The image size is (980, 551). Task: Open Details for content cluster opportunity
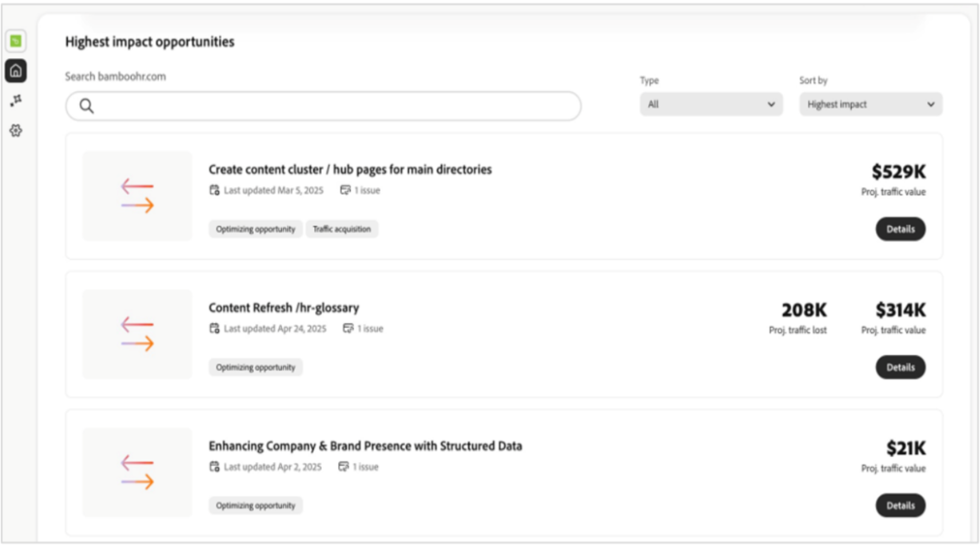click(900, 229)
